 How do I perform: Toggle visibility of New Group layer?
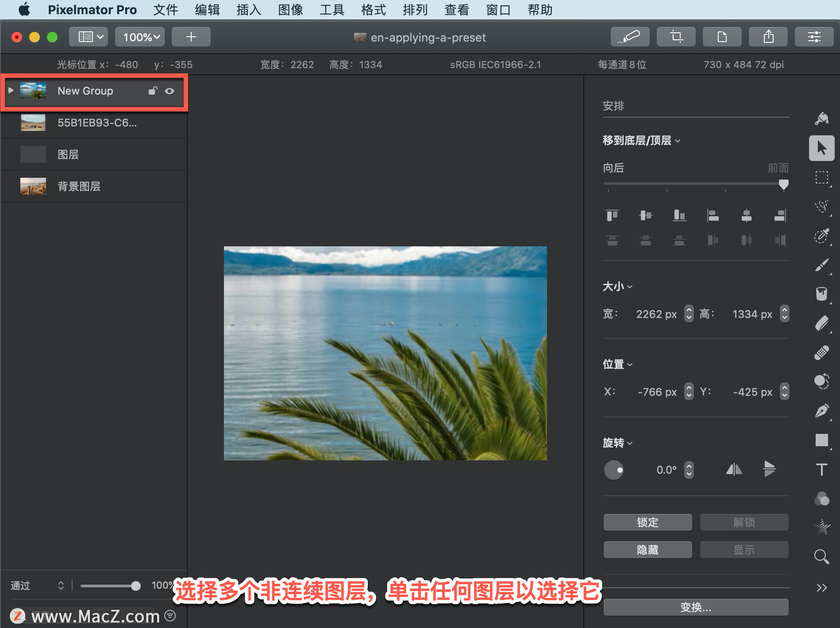point(170,91)
